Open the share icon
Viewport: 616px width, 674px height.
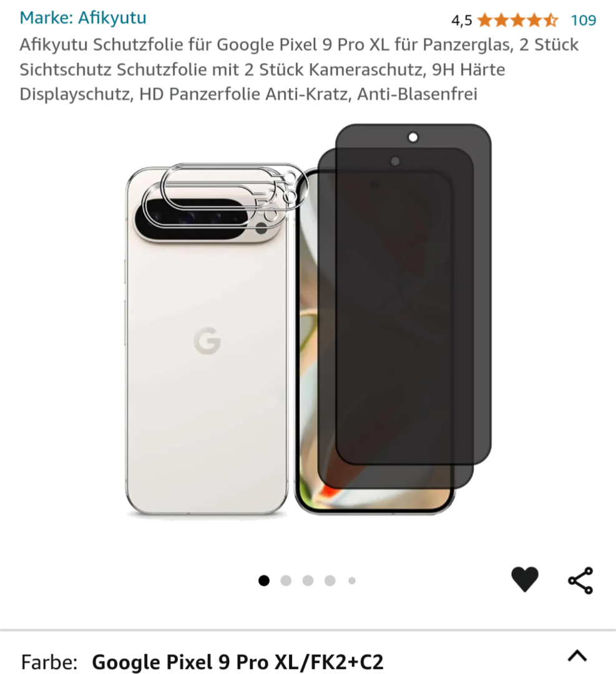click(x=581, y=580)
